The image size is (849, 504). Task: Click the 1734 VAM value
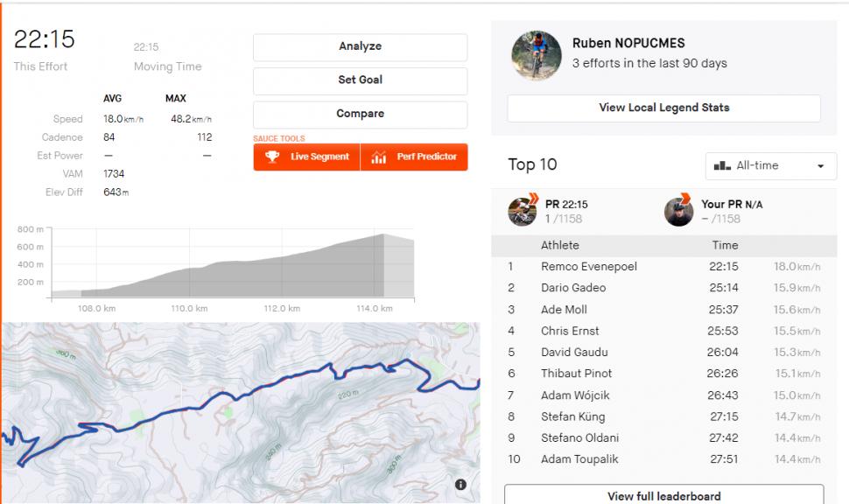[114, 174]
